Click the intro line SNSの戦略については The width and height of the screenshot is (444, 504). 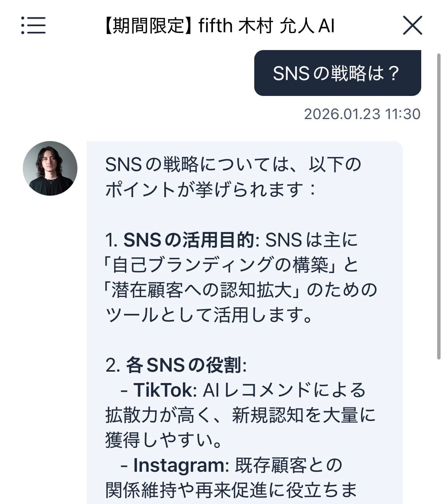pos(197,165)
